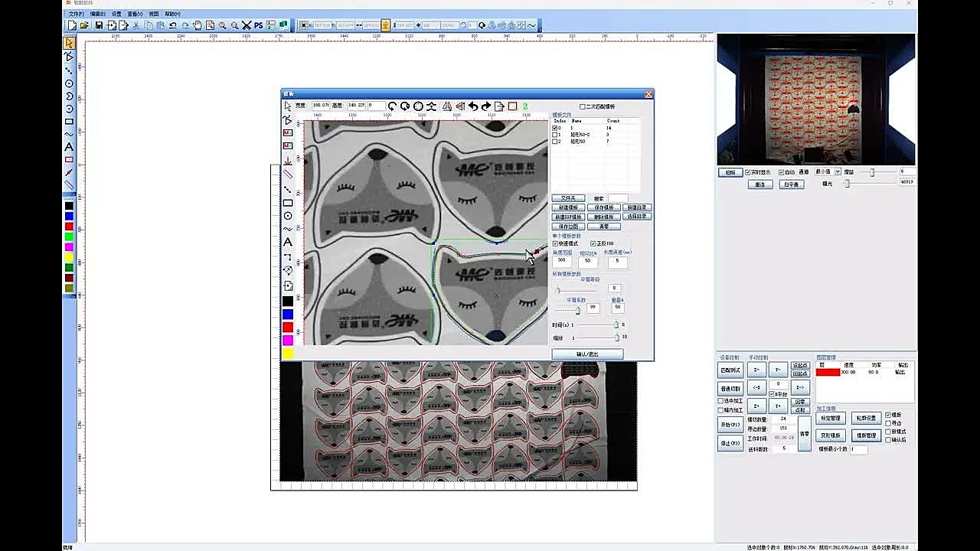Image resolution: width=980 pixels, height=551 pixels.
Task: Click the PS icon in main toolbar
Action: pos(259,25)
